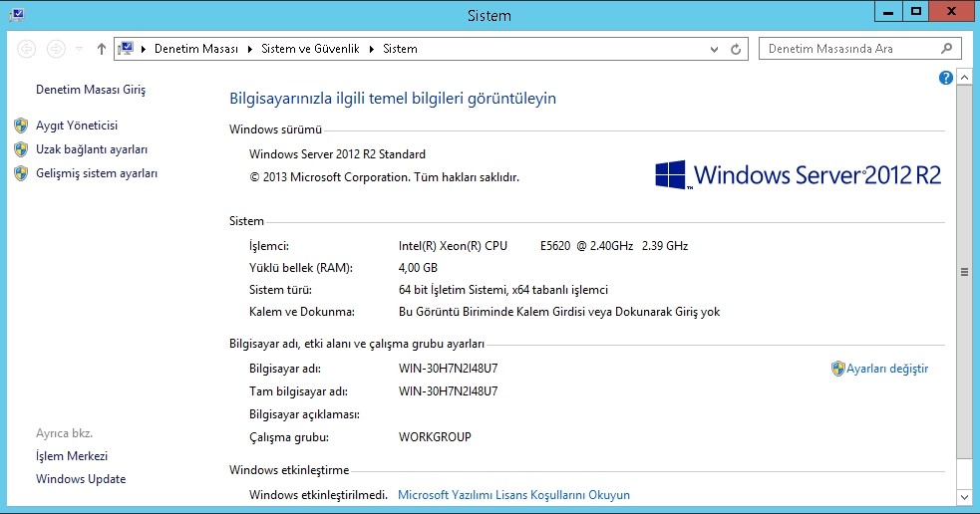Open help with blue question mark

tap(946, 78)
